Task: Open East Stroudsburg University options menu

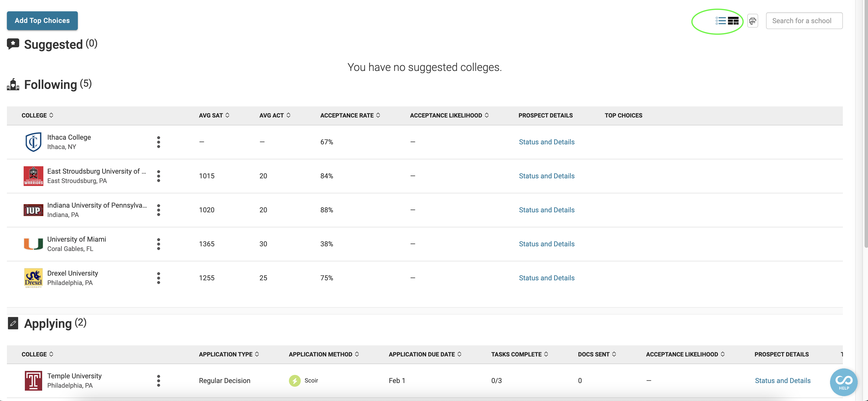Action: point(158,176)
